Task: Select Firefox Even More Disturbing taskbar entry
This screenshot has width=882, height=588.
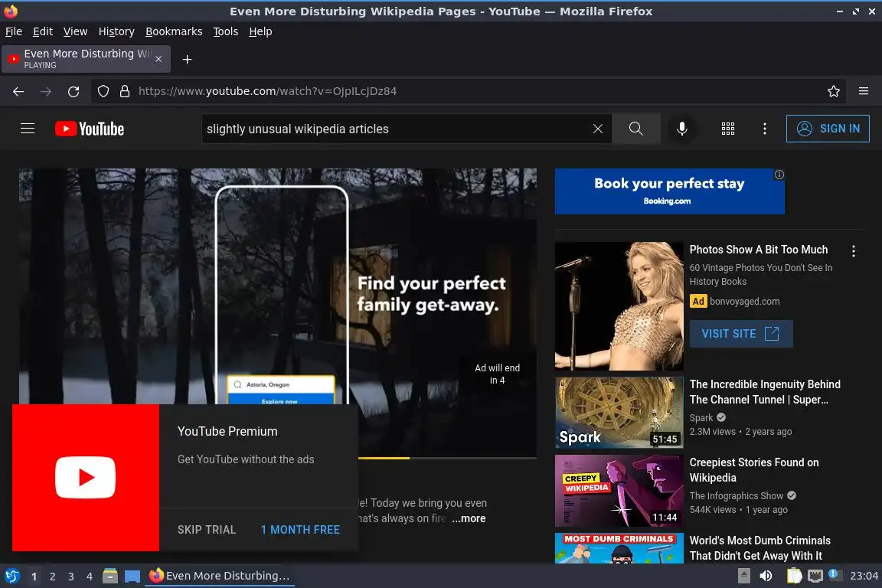Action: [x=220, y=576]
